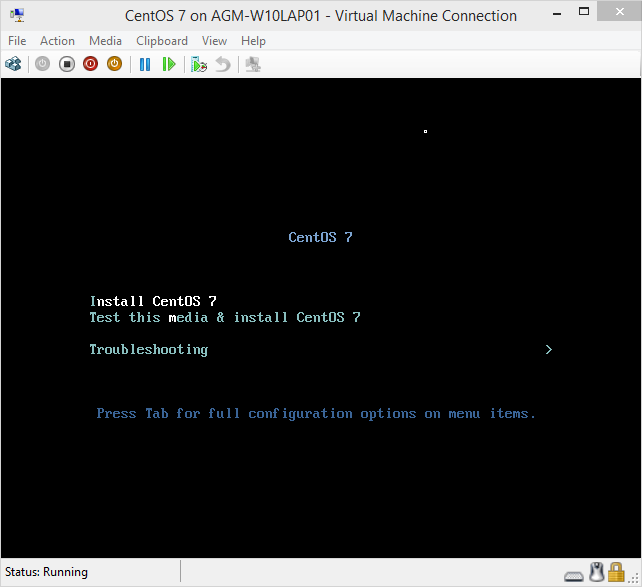This screenshot has width=642, height=587.
Task: Revert the VM with the undo arrow icon
Action: (x=223, y=64)
